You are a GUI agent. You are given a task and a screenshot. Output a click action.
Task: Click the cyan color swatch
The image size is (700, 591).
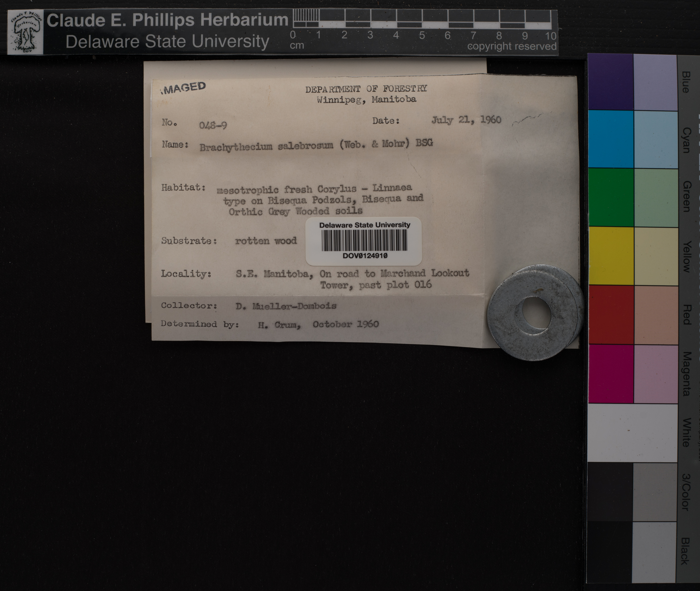coord(611,139)
